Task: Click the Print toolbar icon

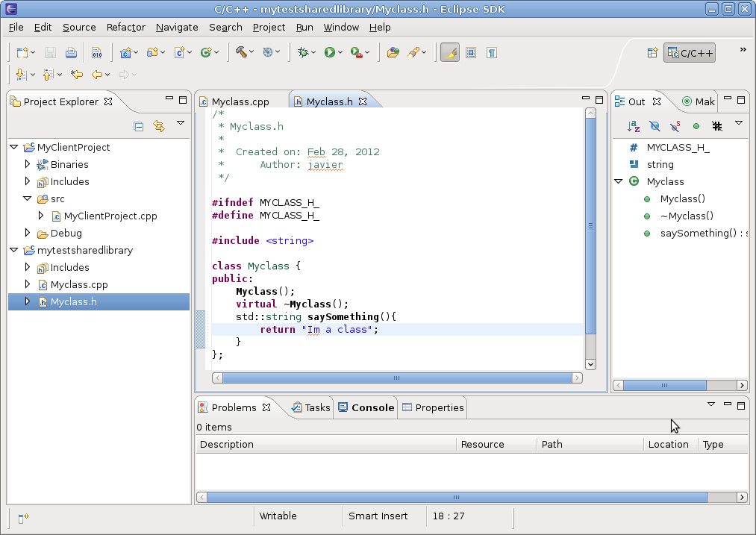Action: pos(71,52)
